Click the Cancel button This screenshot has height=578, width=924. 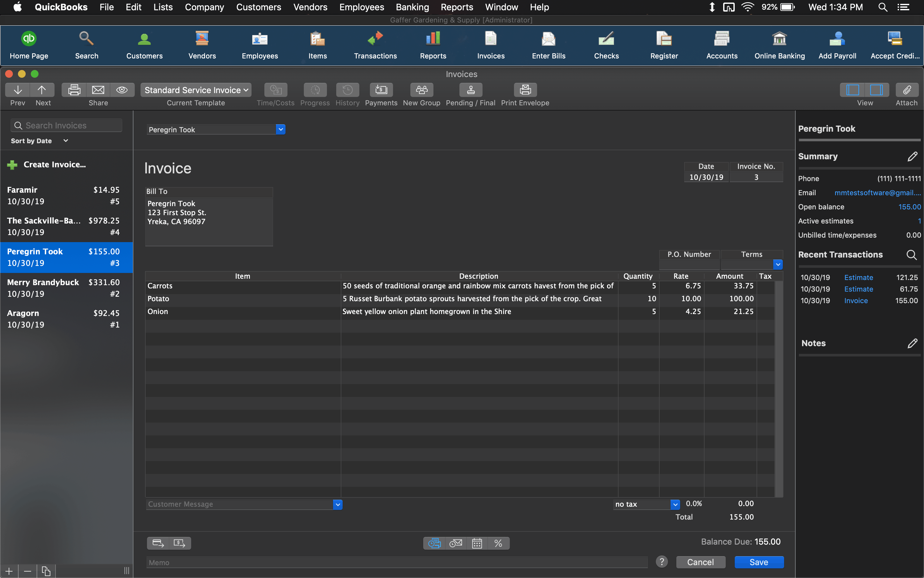coord(700,562)
